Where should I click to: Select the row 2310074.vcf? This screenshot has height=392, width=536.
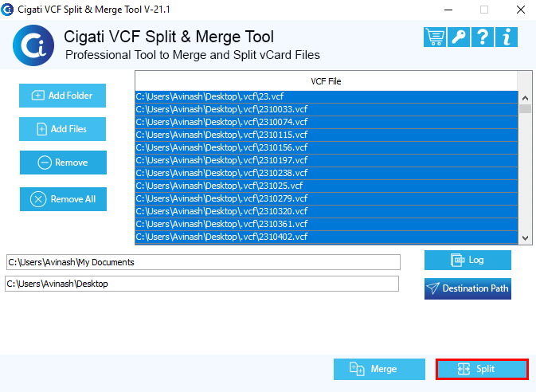[x=327, y=122]
